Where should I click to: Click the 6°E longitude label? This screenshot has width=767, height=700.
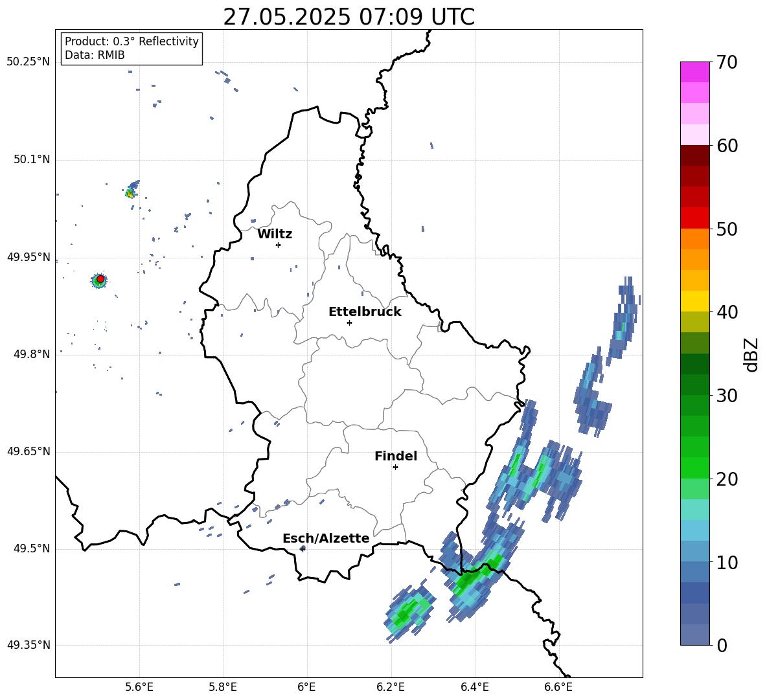(x=306, y=687)
